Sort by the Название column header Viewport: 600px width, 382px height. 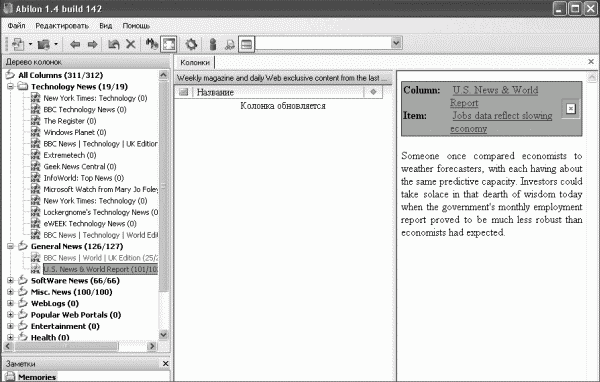279,92
